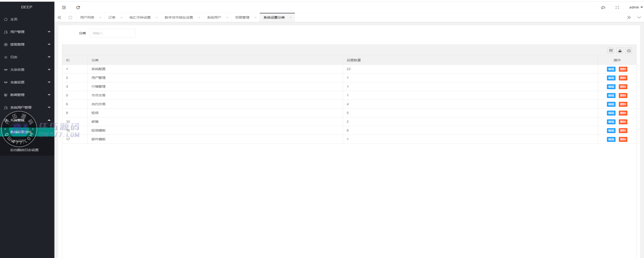Switch to the 电汇币种设置 tab
This screenshot has width=644, height=258.
click(140, 17)
